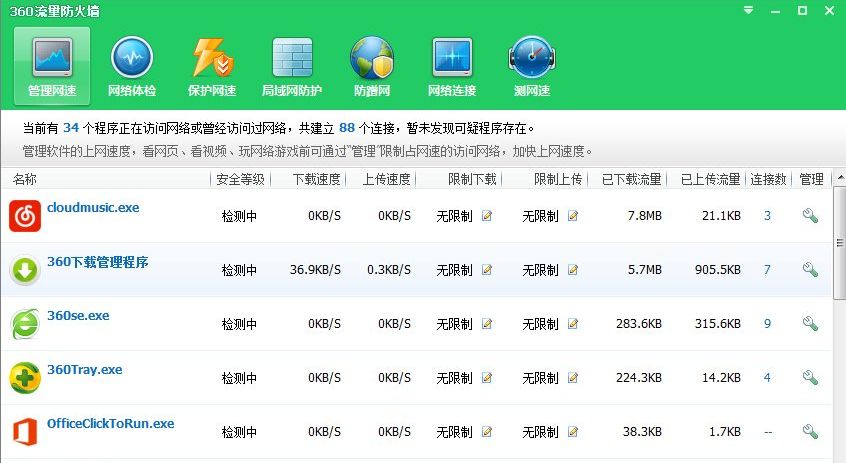Launch the 测网速 speed test tool
The image size is (846, 463).
(532, 66)
